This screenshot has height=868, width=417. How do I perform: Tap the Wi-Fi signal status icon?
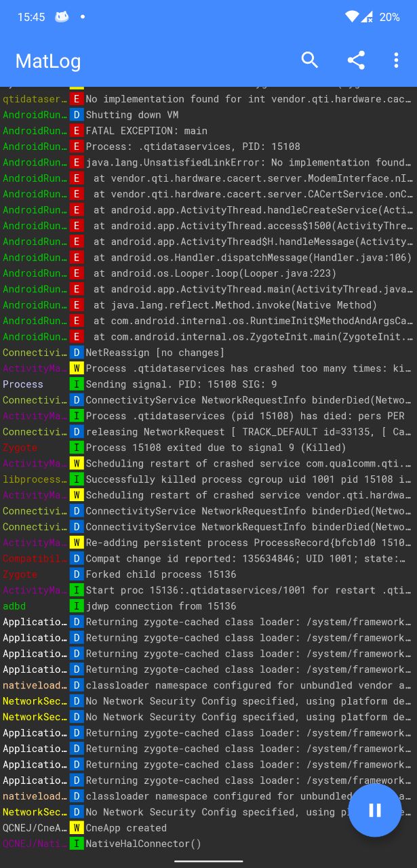pos(351,17)
